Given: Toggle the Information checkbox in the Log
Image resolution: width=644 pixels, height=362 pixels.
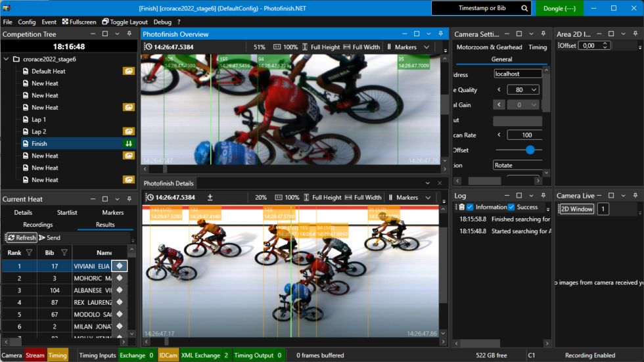Looking at the screenshot, I should tap(470, 207).
